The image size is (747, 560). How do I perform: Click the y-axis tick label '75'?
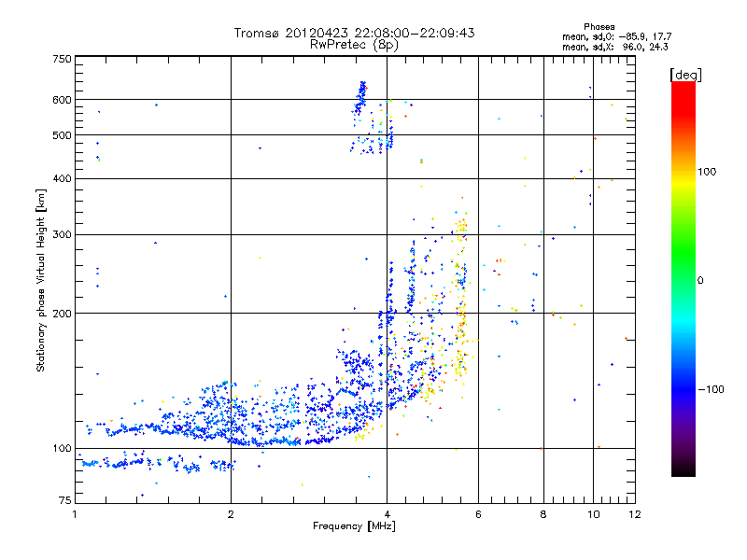[65, 500]
